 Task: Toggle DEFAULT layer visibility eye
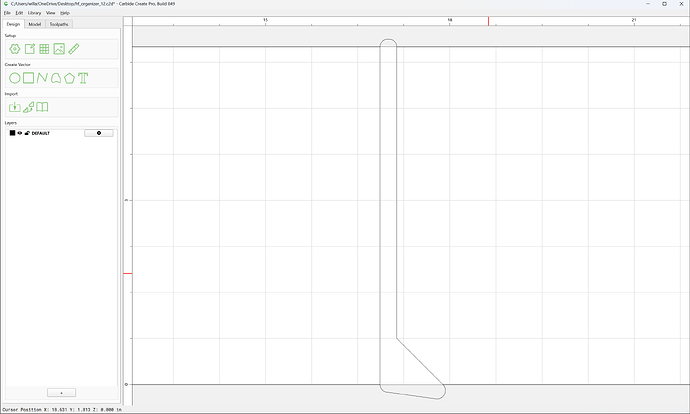(x=20, y=133)
